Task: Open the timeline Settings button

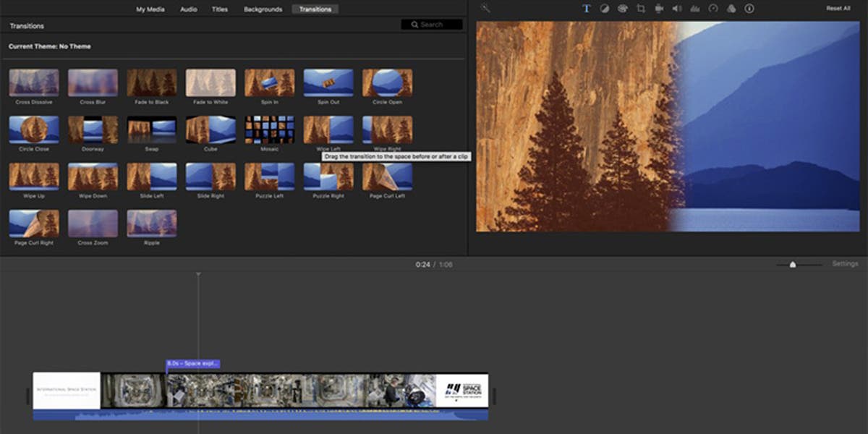Action: tap(845, 264)
